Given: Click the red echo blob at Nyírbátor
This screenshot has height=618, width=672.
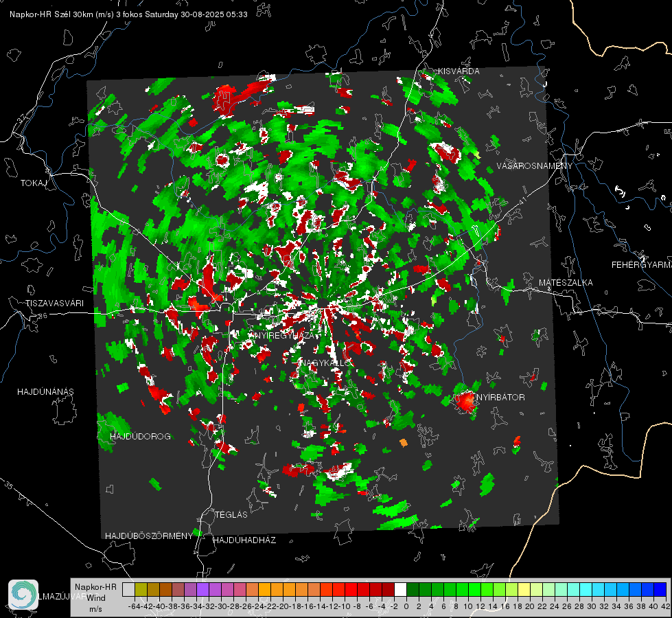Looking at the screenshot, I should pos(465,401).
